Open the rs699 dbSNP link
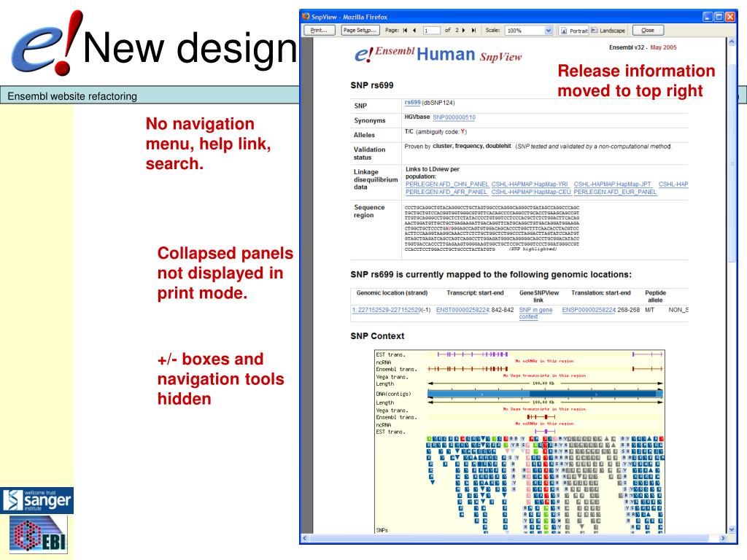The width and height of the screenshot is (747, 560). 413,103
